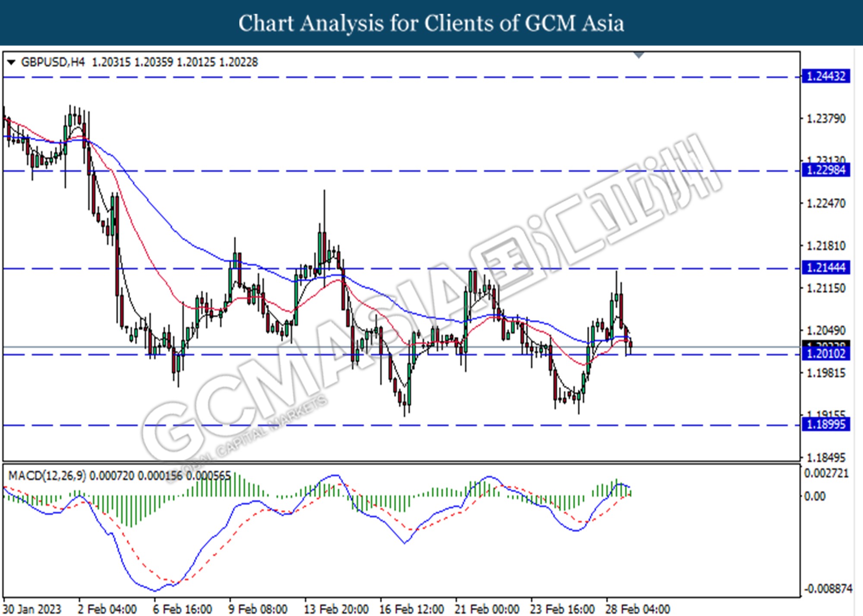Image resolution: width=863 pixels, height=616 pixels.
Task: Click the 28 Feb 04:00 time label
Action: (638, 609)
